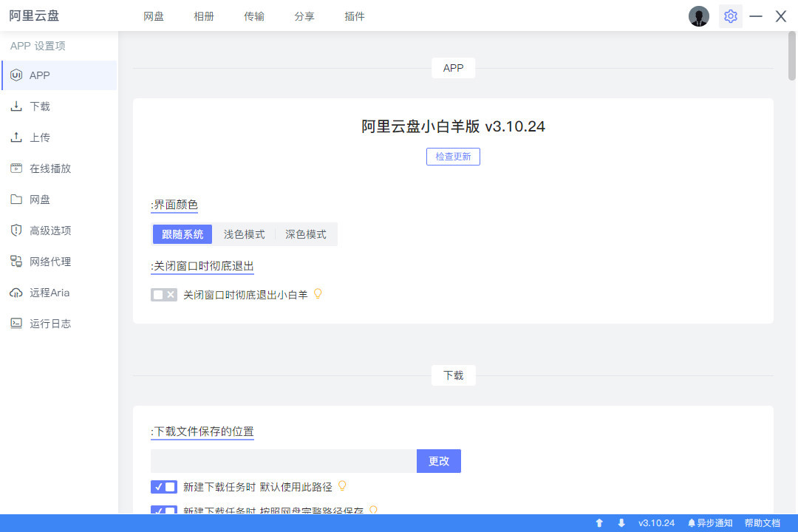798x532 pixels.
Task: Click the upload arrow in status bar
Action: tap(599, 523)
